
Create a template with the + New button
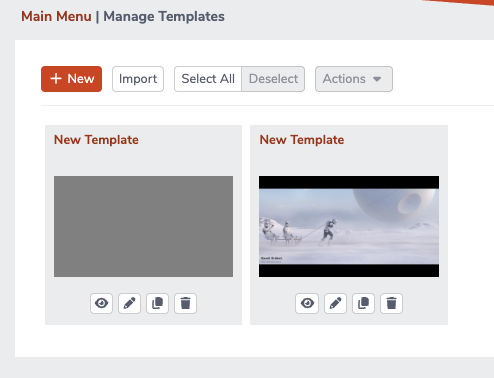tap(71, 79)
